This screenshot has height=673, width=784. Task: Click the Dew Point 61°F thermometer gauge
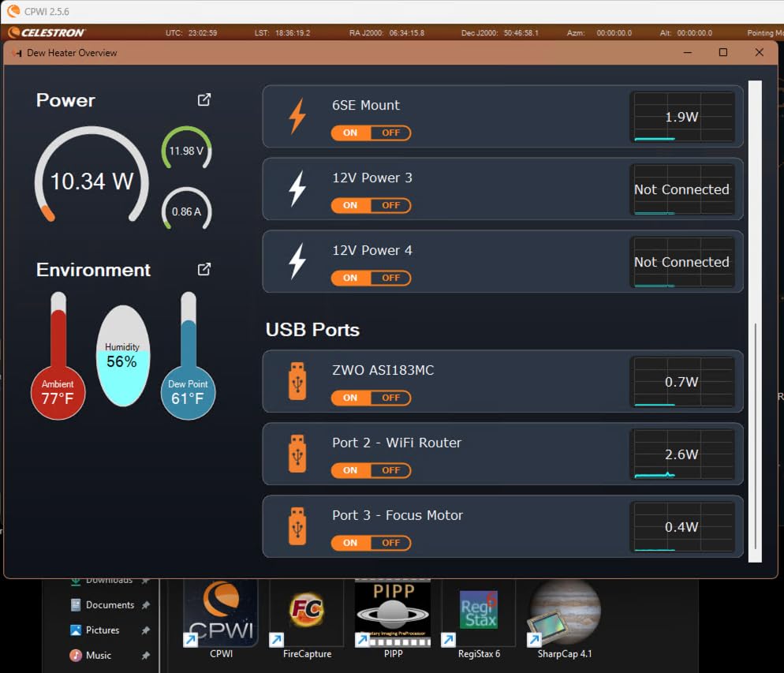coord(188,356)
